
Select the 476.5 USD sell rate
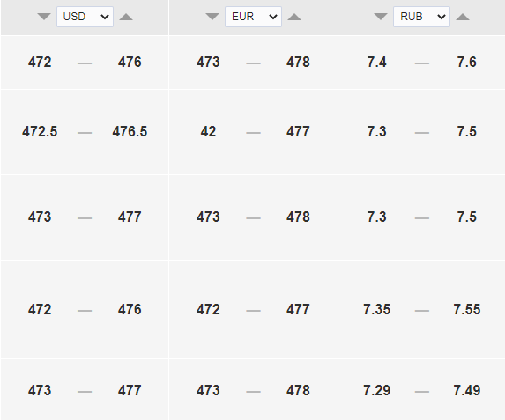[x=130, y=131]
